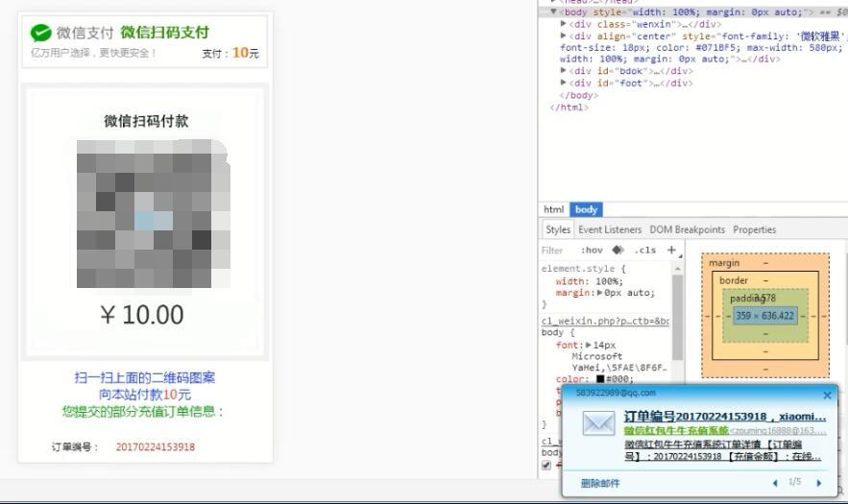The width and height of the screenshot is (848, 504).
Task: Add new style rule with plus icon
Action: [x=671, y=250]
